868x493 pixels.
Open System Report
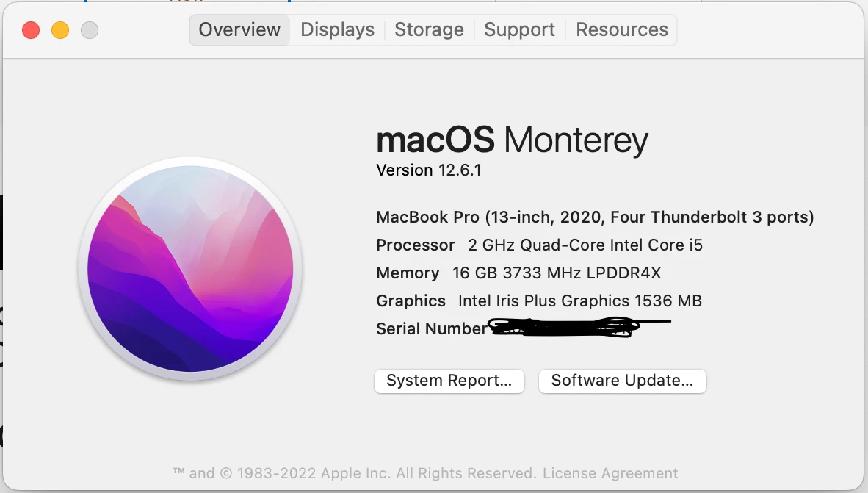coord(449,381)
